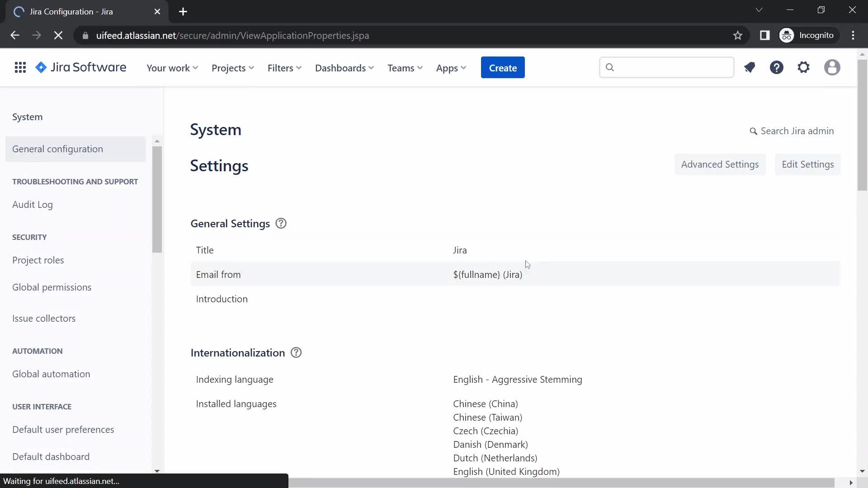Image resolution: width=868 pixels, height=488 pixels.
Task: Click the page vertical scrollbar thumb
Action: point(862,124)
